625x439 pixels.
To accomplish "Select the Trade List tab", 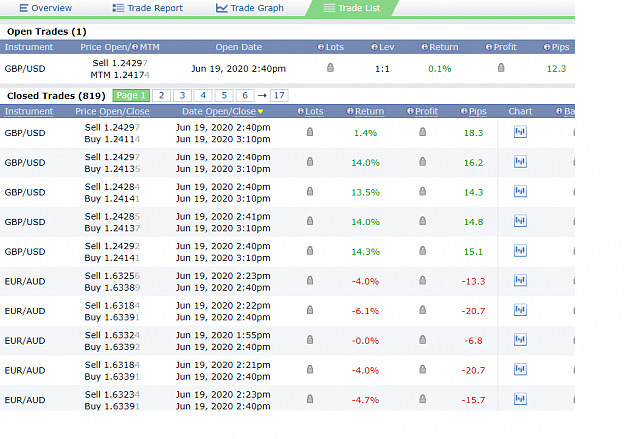I will (352, 8).
